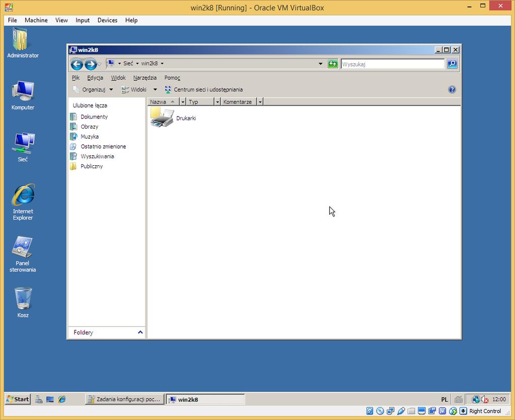Image resolution: width=515 pixels, height=420 pixels.
Task: Select the Sieć desktop icon
Action: click(x=23, y=147)
